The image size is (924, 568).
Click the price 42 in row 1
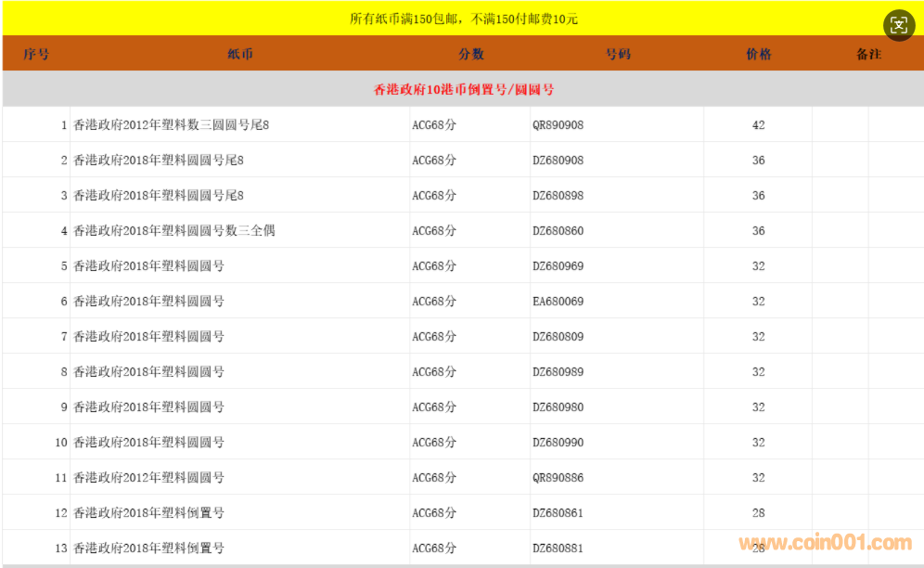(x=758, y=125)
